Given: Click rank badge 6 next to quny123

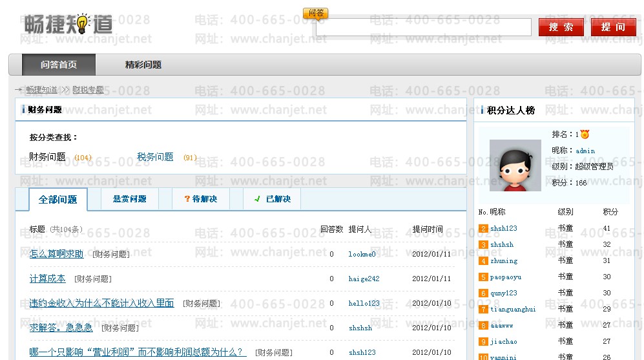Looking at the screenshot, I should pyautogui.click(x=483, y=293).
